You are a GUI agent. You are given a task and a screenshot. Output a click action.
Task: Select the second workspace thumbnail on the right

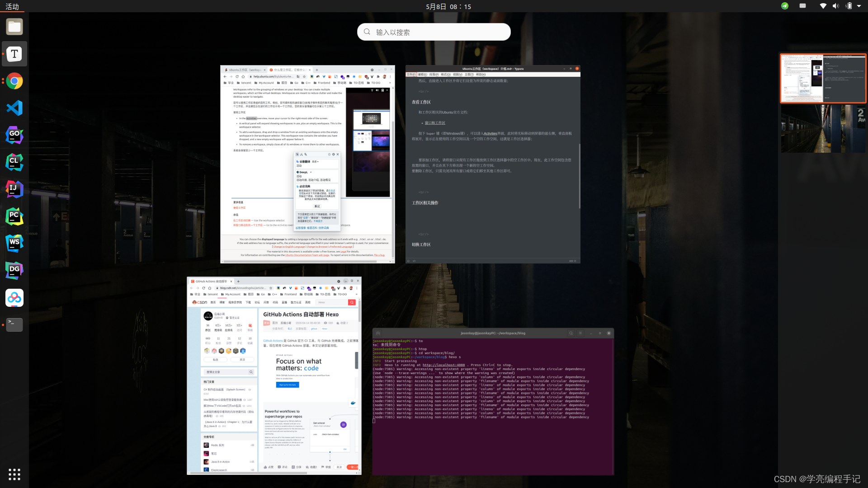tap(823, 129)
